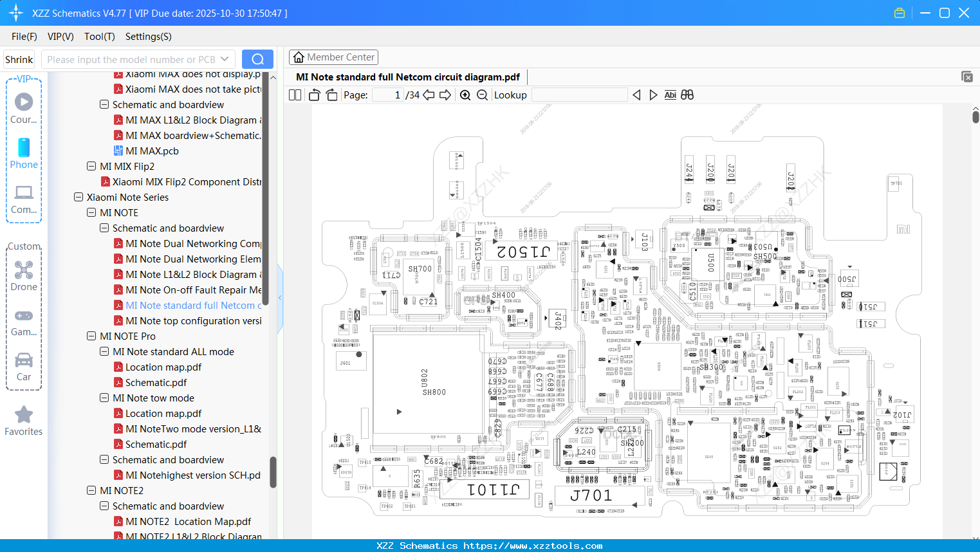
Task: Click the Shrink button
Action: (19, 59)
